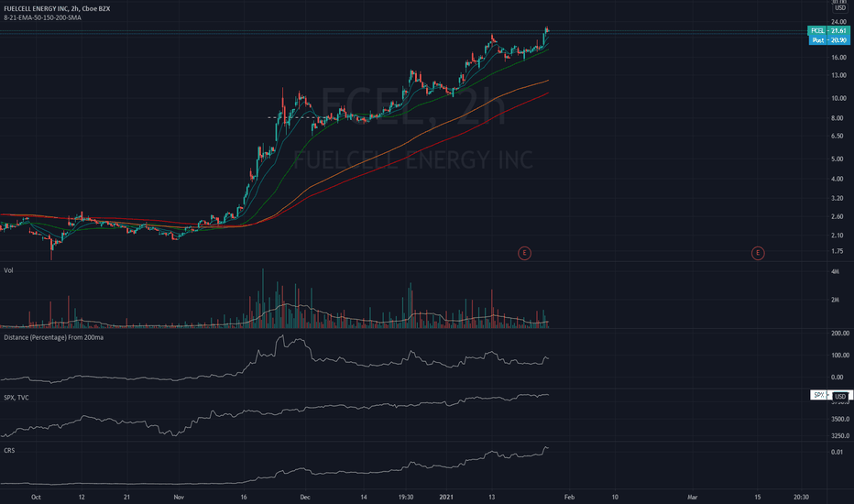Click the 5.00 price axis value

[x=838, y=159]
